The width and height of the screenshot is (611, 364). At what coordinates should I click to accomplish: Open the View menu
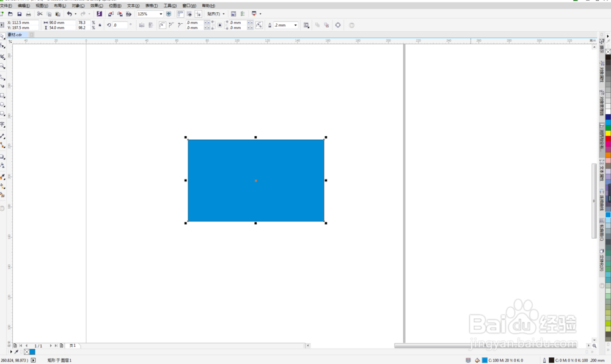click(42, 6)
